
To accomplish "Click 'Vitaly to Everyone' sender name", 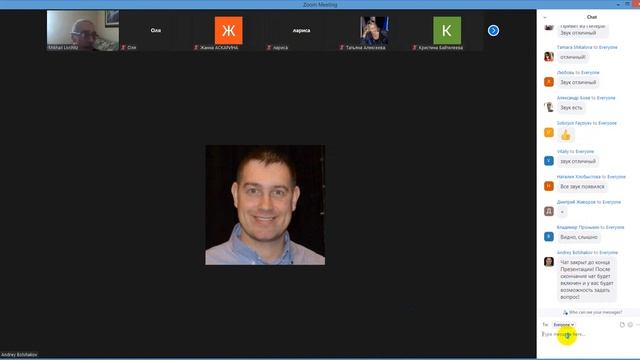I will tap(575, 151).
